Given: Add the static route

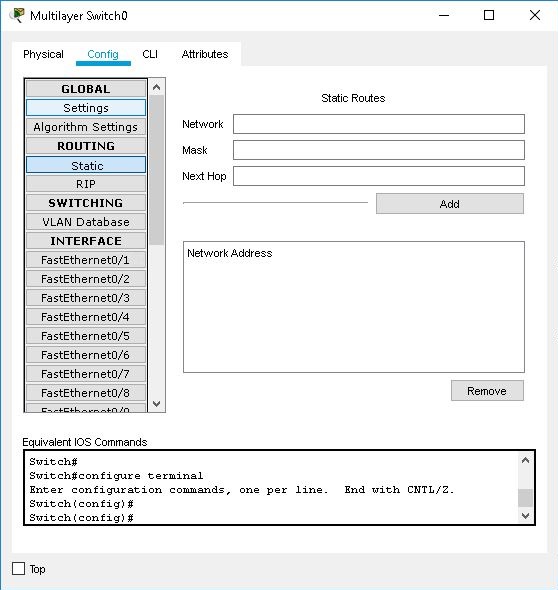Looking at the screenshot, I should click(450, 204).
